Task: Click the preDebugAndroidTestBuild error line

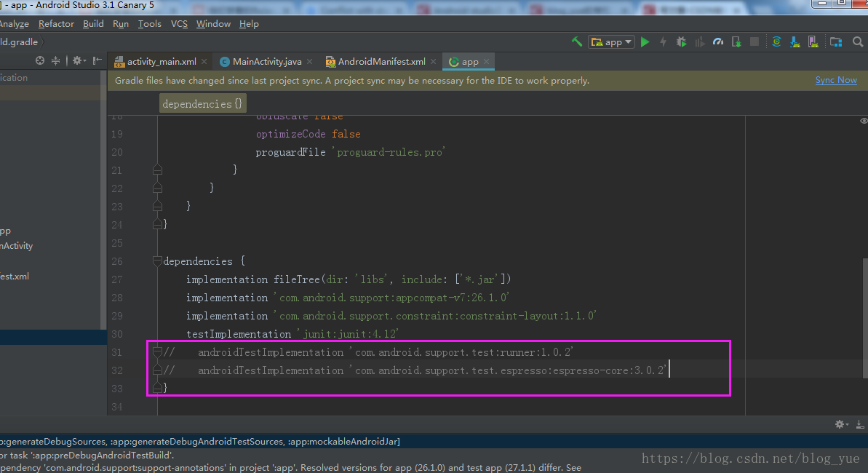Action: pos(87,456)
